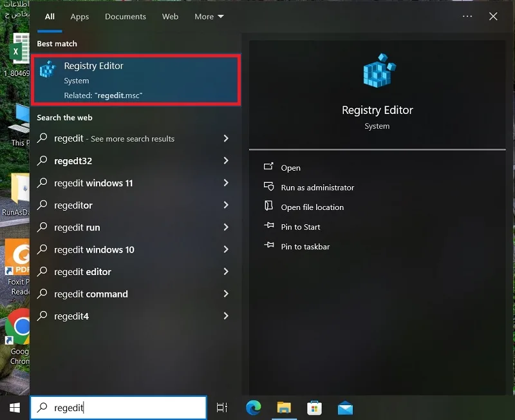Open the three-dot options menu

(467, 16)
